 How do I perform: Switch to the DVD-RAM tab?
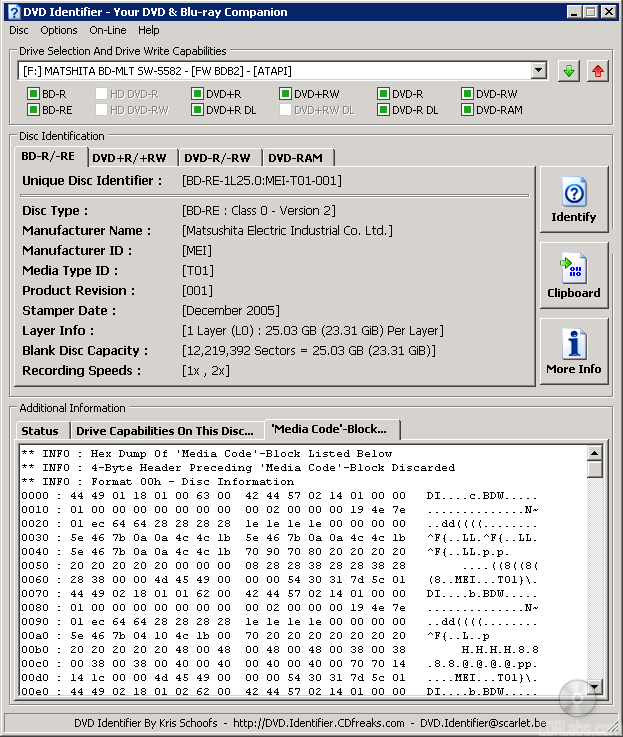[294, 158]
